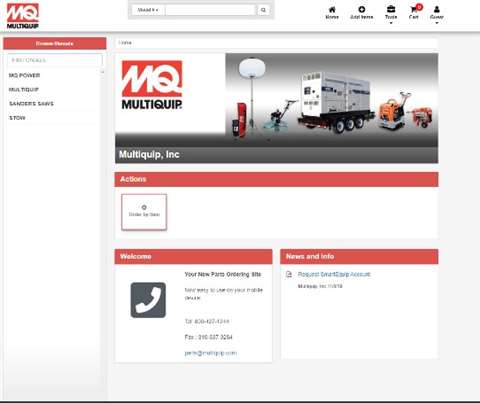Click 'Your New Parts Ordering Site' heading
480x403 pixels.
(x=223, y=274)
